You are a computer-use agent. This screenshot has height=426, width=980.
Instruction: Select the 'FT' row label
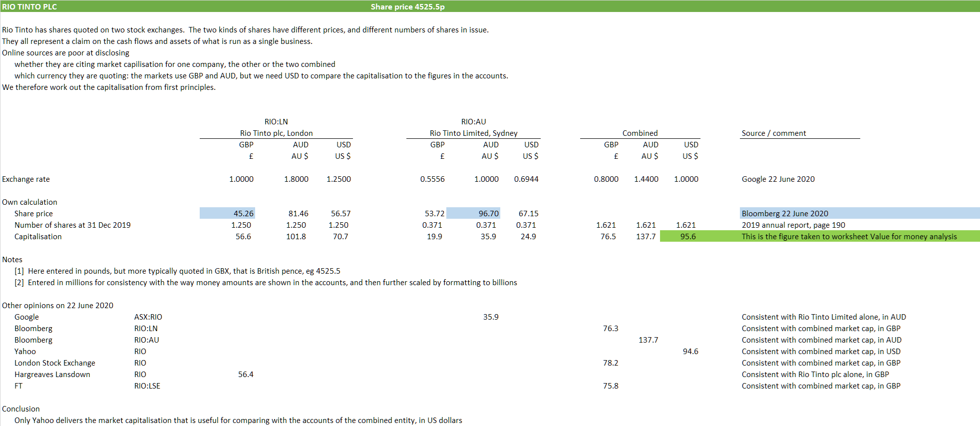18,386
